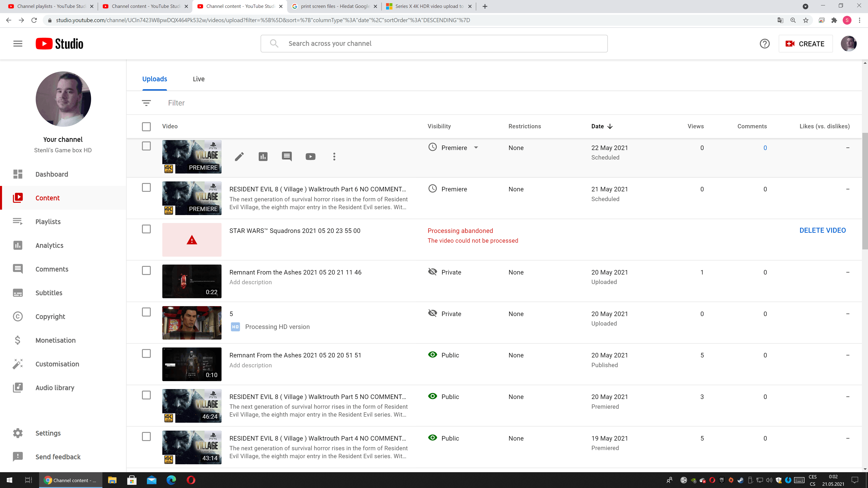Click the zoom magnifier icon in address bar
The height and width of the screenshot is (488, 868).
coord(793,20)
